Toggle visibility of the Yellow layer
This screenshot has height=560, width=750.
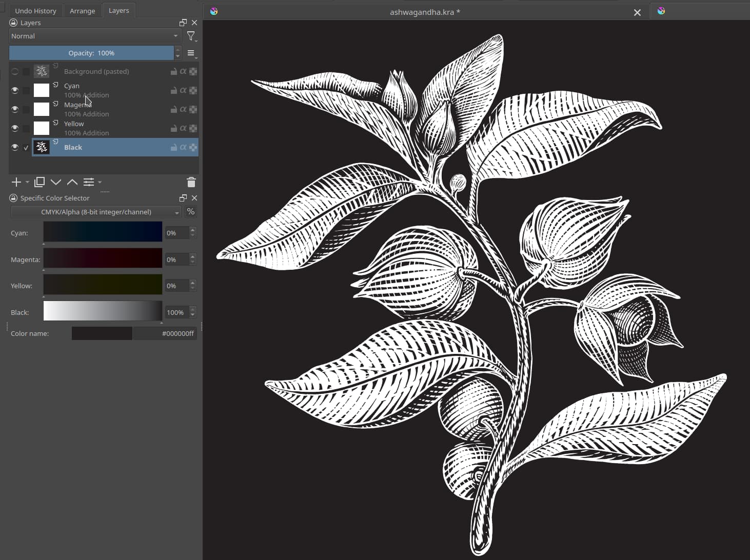(x=15, y=128)
